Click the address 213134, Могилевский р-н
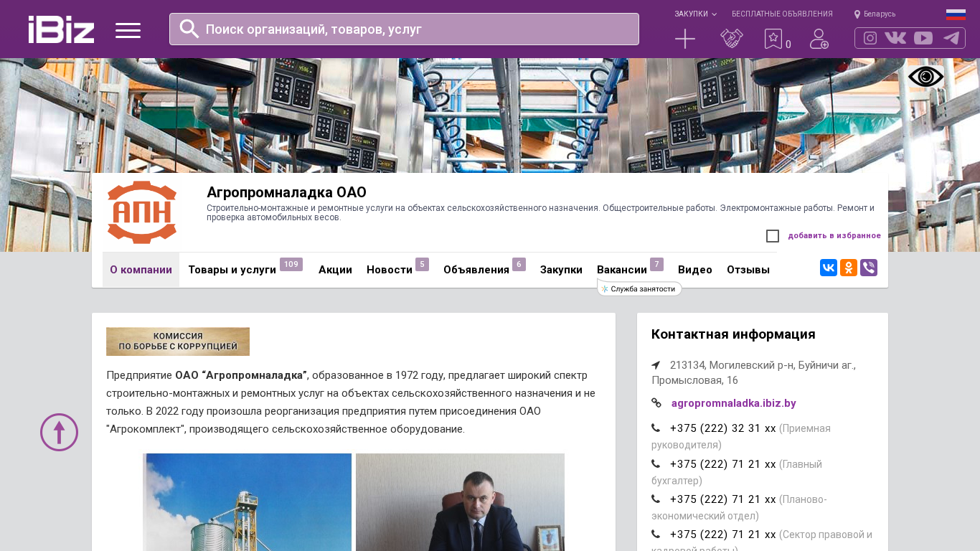Viewport: 980px width, 551px height. click(x=753, y=372)
